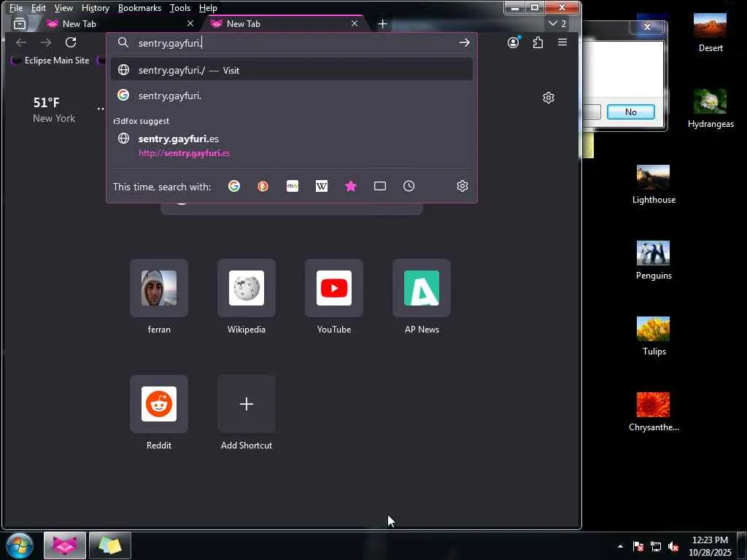
Task: Close the second New Tab
Action: (x=355, y=23)
